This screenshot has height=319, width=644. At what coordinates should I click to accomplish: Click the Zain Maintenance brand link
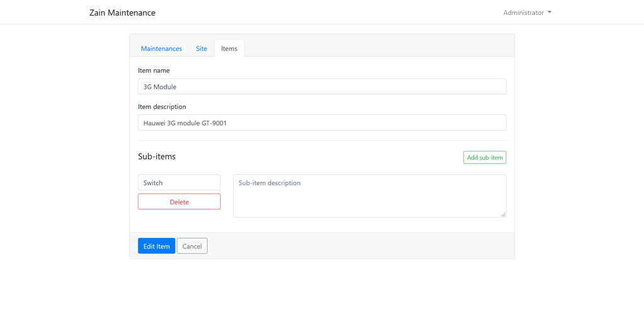(x=123, y=13)
